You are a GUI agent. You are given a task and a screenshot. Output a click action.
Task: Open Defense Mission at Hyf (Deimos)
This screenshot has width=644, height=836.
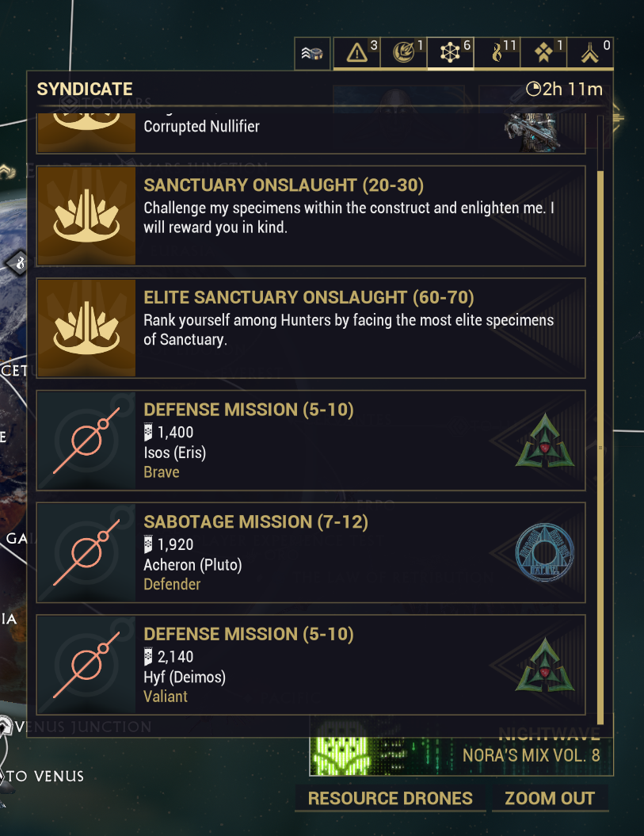tap(311, 665)
